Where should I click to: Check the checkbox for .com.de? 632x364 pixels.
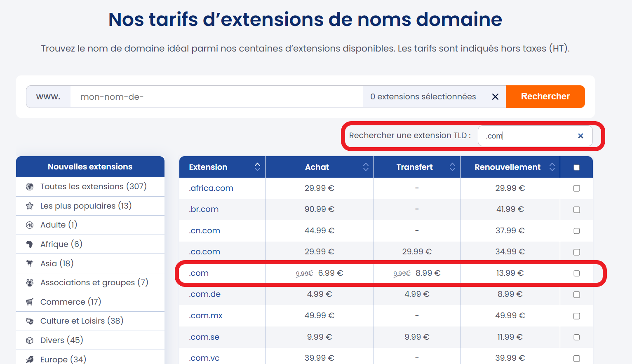click(x=576, y=294)
